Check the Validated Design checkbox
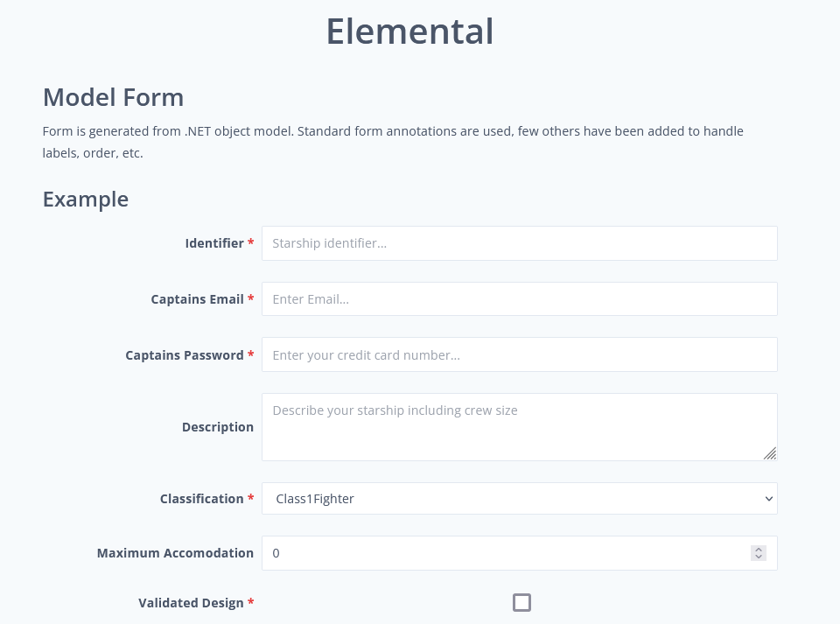The width and height of the screenshot is (840, 624). tap(522, 602)
